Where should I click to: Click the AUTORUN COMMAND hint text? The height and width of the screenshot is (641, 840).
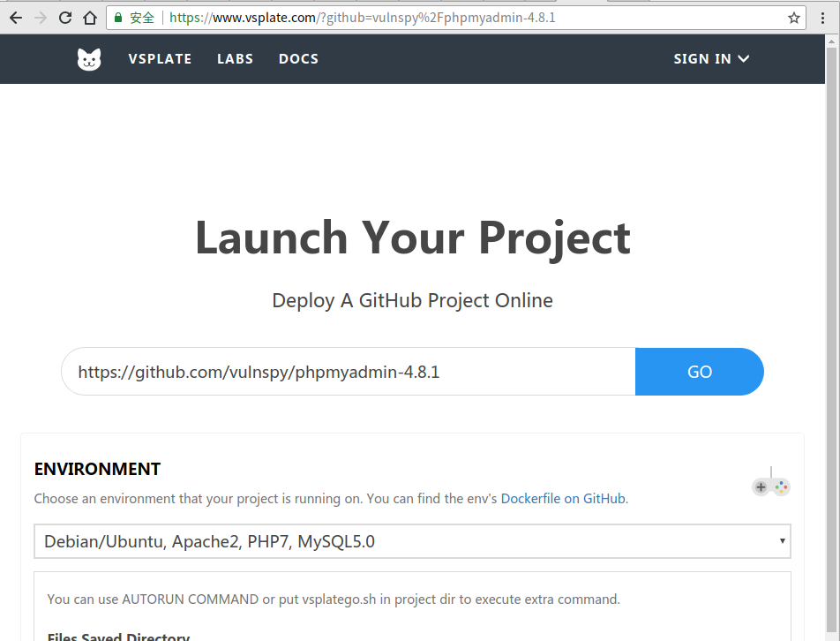click(x=334, y=600)
